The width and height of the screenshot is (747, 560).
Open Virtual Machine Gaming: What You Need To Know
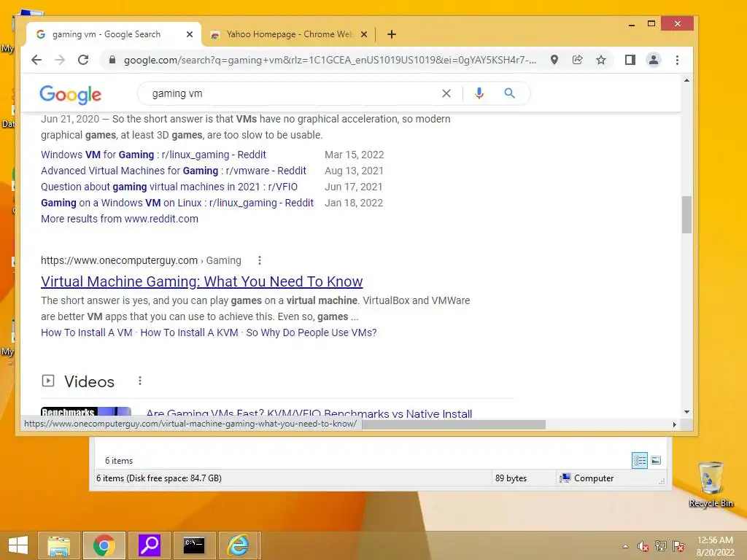click(201, 281)
